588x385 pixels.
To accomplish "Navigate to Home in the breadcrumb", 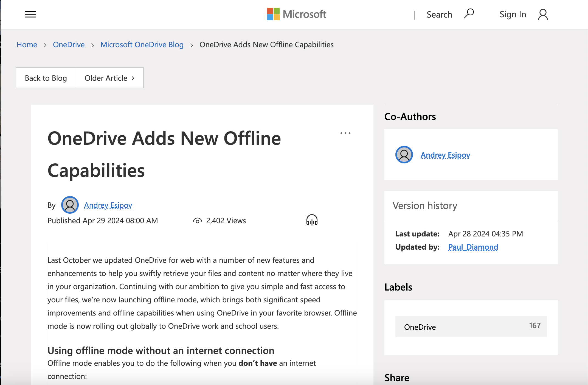I will tap(27, 44).
